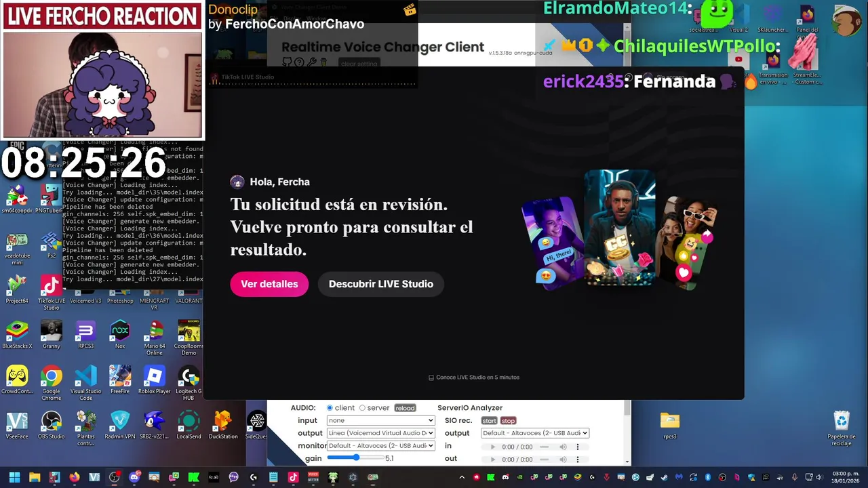This screenshot has height=488, width=868.
Task: Open the Logitech G HUB desktop shortcut
Action: [189, 382]
